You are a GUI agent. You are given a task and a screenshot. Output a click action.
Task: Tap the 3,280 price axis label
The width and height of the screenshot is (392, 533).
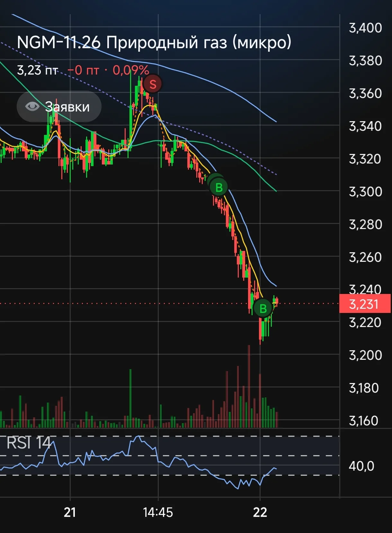click(x=366, y=225)
